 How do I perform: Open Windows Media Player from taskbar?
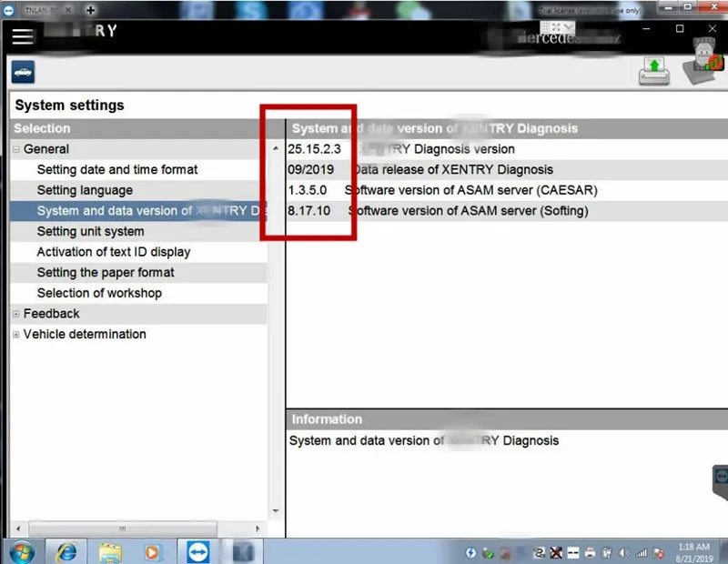tap(152, 552)
